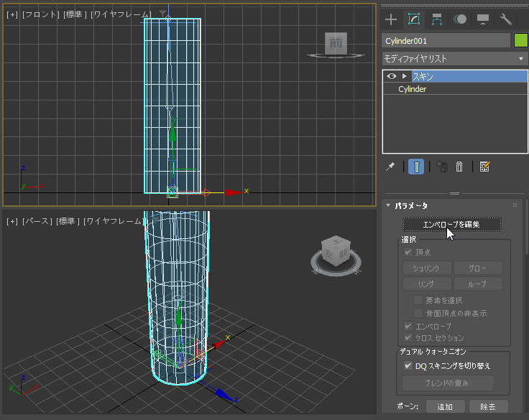This screenshot has height=420, width=529.
Task: Open the Hierarchy panel tab
Action: pos(437,19)
